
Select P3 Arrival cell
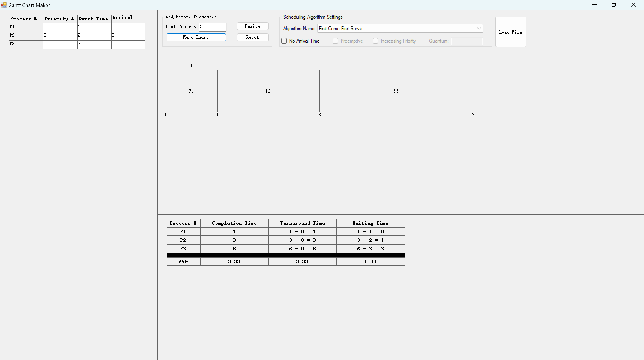tap(128, 44)
